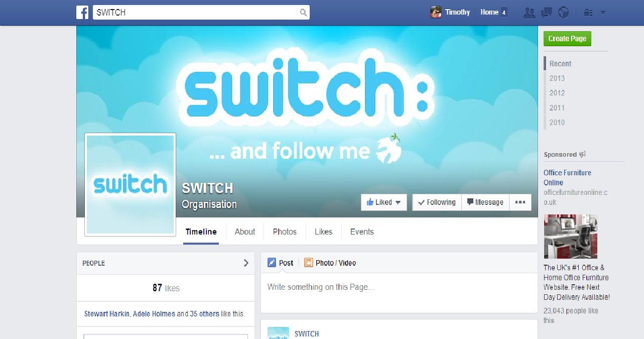Click the SWITCH search input field
The image size is (644, 339).
pyautogui.click(x=195, y=13)
